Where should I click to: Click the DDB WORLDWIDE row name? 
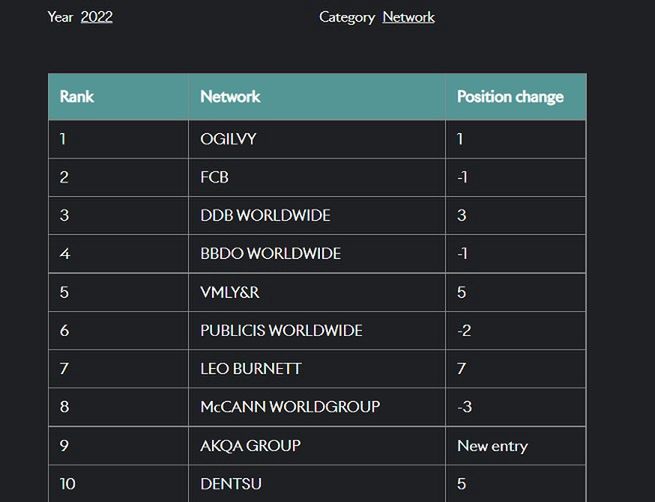coord(265,216)
